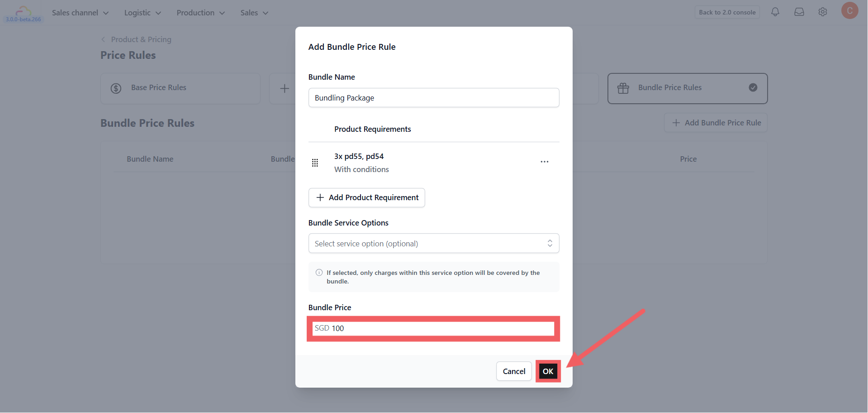Click the user avatar with letter C
Viewport: 868px width, 413px height.
[x=850, y=10]
